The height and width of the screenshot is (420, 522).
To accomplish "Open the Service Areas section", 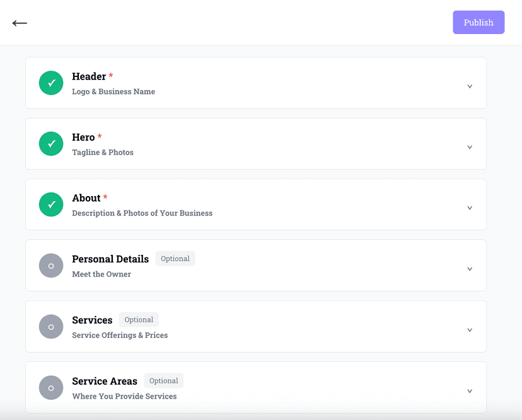I will [470, 390].
